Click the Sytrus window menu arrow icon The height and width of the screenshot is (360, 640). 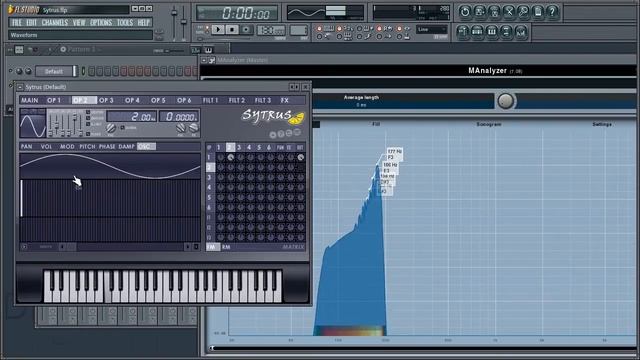click(20, 87)
